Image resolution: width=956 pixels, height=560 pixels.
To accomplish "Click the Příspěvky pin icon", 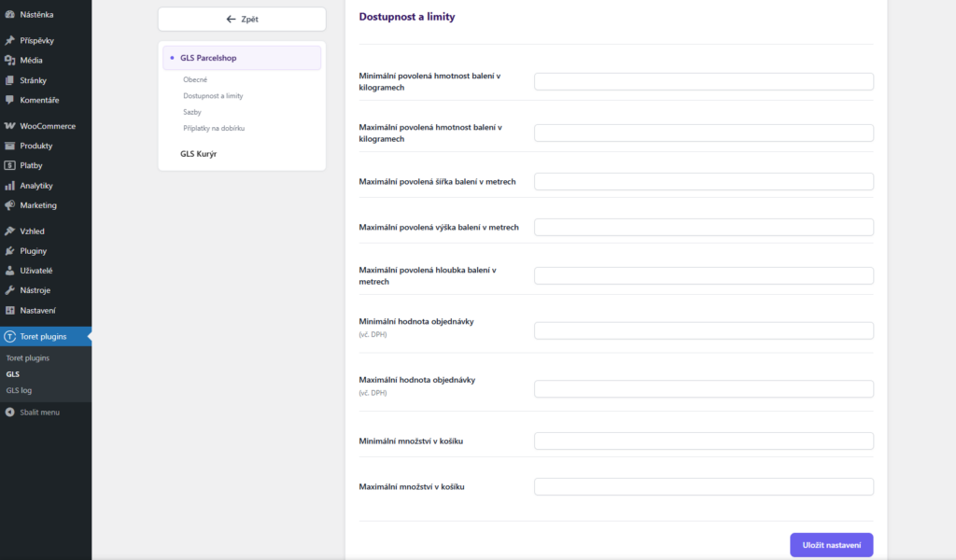I will point(10,40).
